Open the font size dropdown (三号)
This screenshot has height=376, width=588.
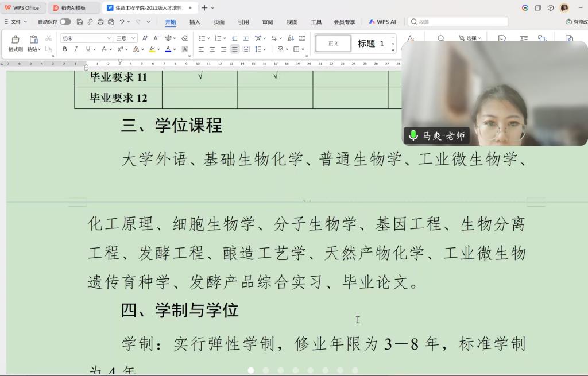[133, 38]
